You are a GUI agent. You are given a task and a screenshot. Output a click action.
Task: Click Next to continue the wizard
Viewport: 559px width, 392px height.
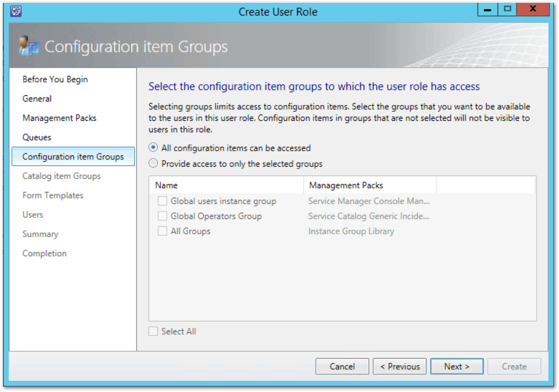pyautogui.click(x=456, y=366)
